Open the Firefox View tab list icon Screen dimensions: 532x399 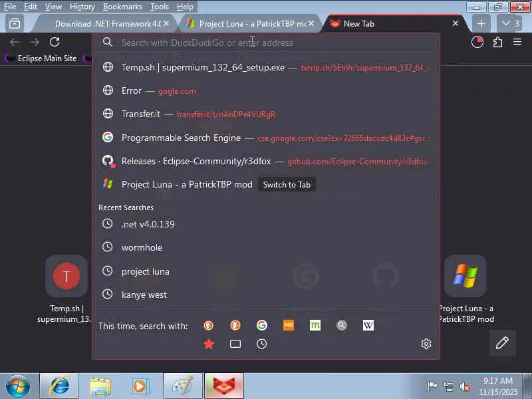(15, 23)
